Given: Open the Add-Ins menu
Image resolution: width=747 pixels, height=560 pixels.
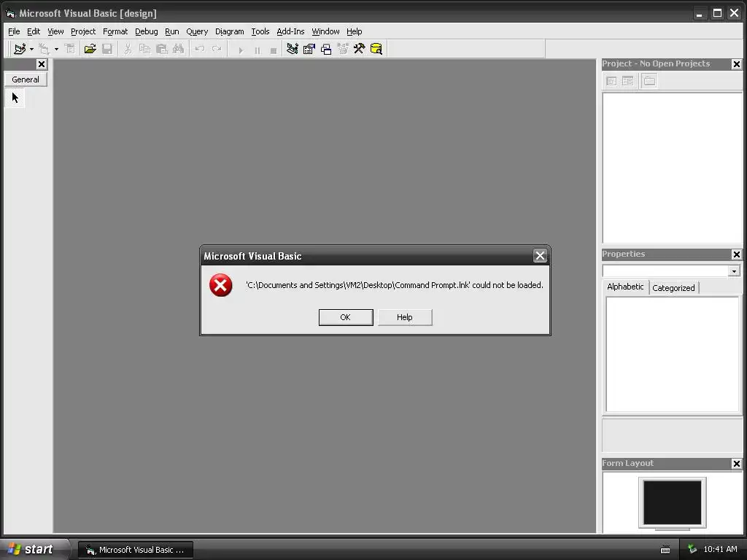Looking at the screenshot, I should [x=290, y=31].
